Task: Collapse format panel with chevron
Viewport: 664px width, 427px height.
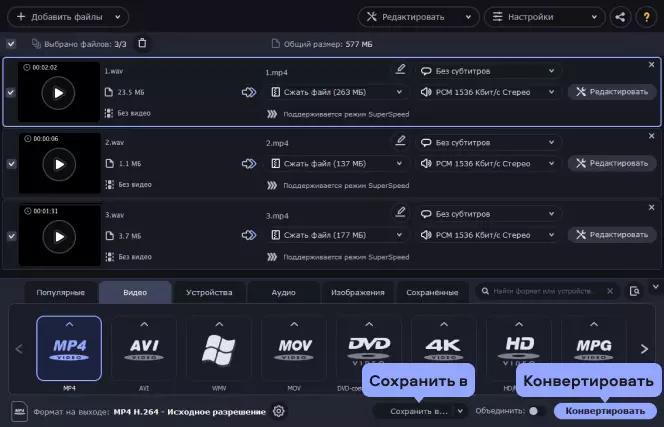Action: click(x=656, y=287)
